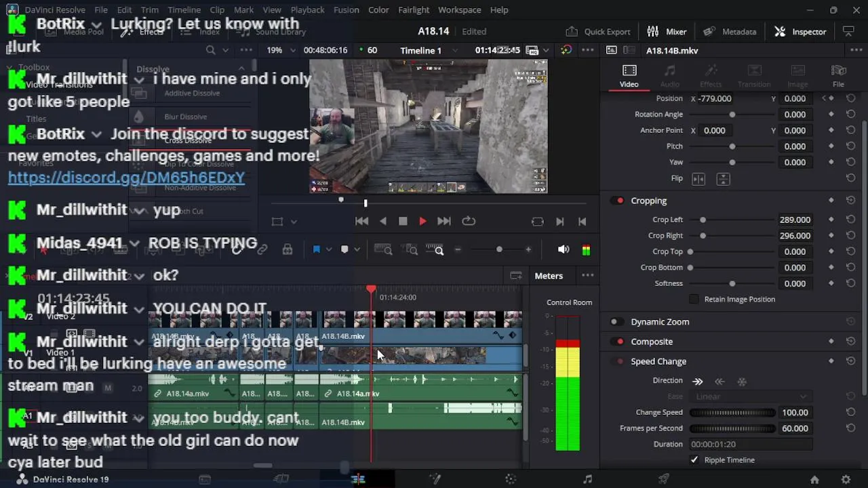The height and width of the screenshot is (488, 868).
Task: Collapse the Cropping section
Action: (649, 201)
